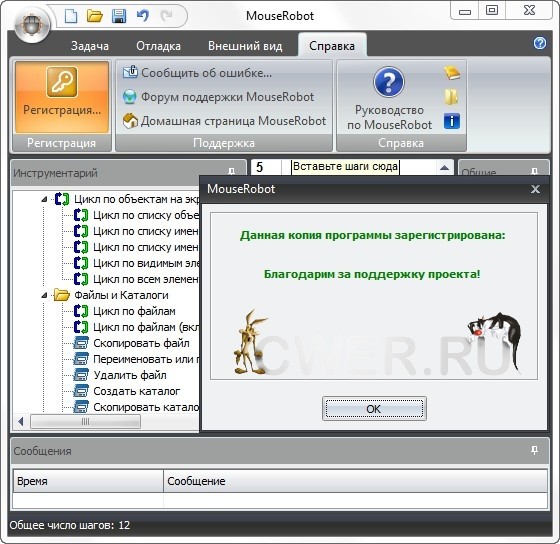Undo the last action
The image size is (560, 544).
pos(143,16)
